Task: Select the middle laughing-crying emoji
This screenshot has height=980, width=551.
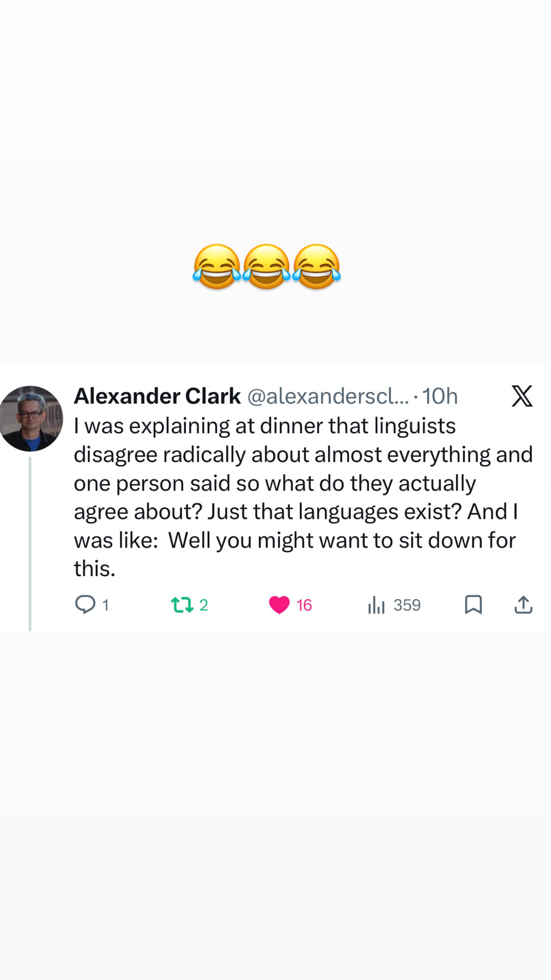Action: 266,266
